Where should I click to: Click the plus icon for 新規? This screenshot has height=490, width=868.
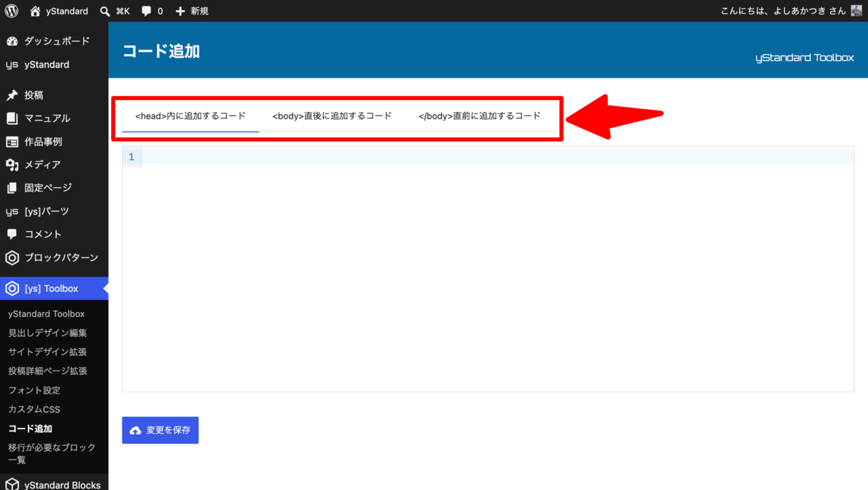coord(180,11)
